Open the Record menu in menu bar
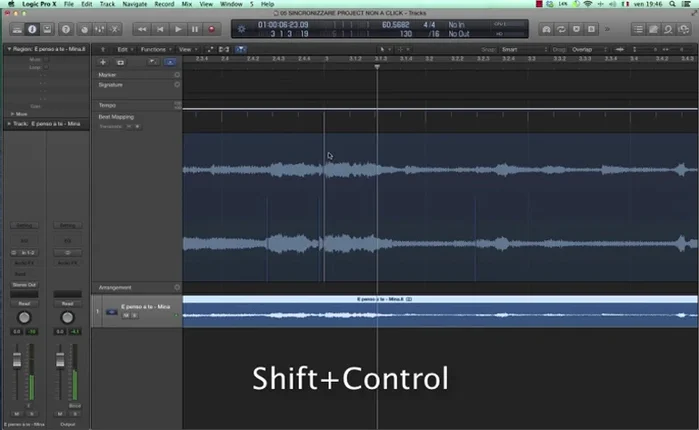Screen dimensions: 699x430 [x=164, y=4]
